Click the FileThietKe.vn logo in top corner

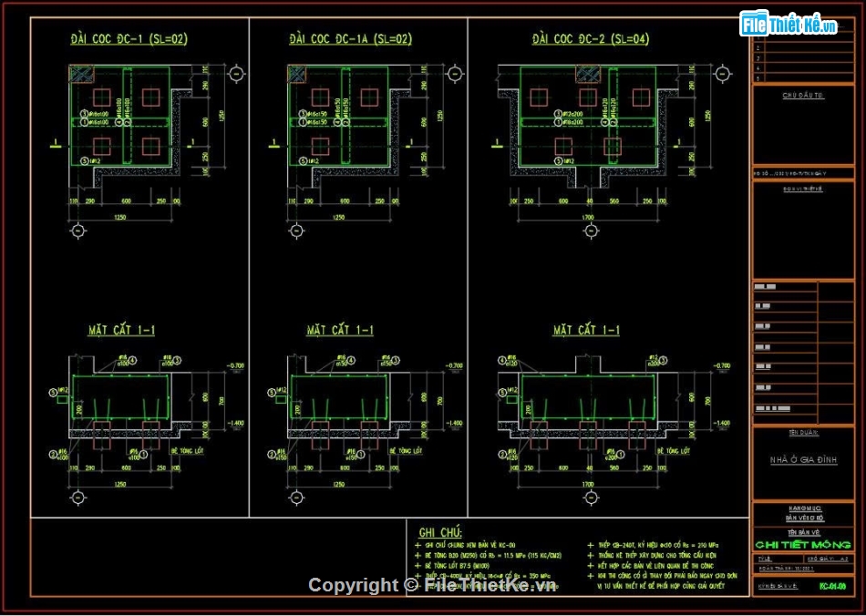[x=789, y=25]
